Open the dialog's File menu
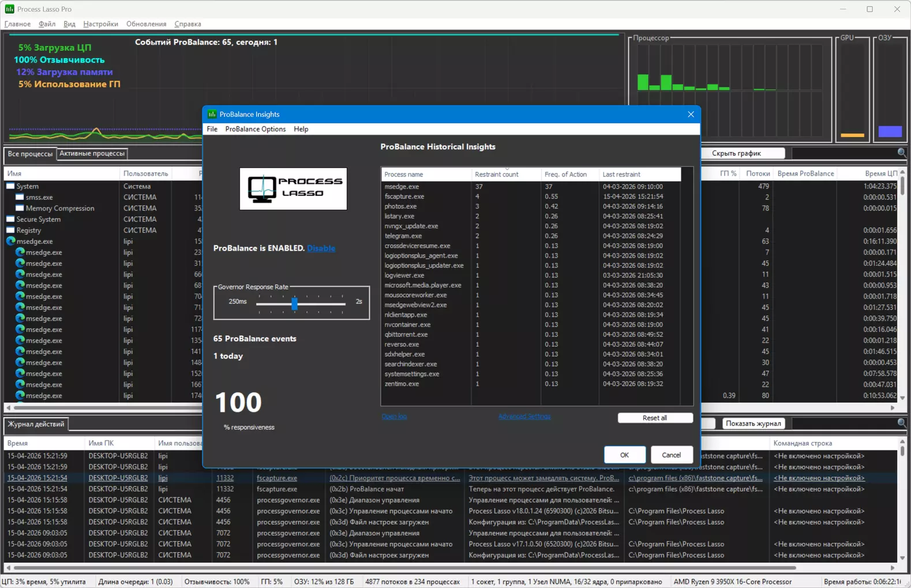 212,129
